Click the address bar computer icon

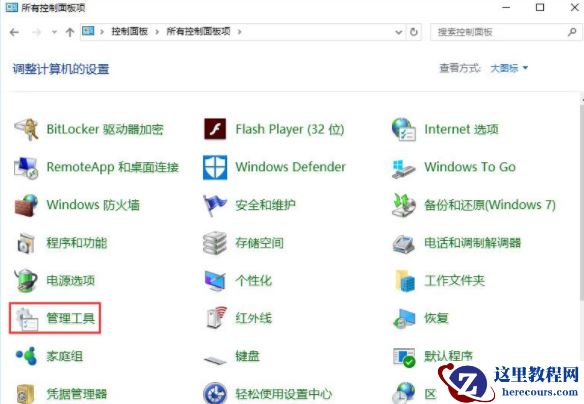click(x=88, y=31)
